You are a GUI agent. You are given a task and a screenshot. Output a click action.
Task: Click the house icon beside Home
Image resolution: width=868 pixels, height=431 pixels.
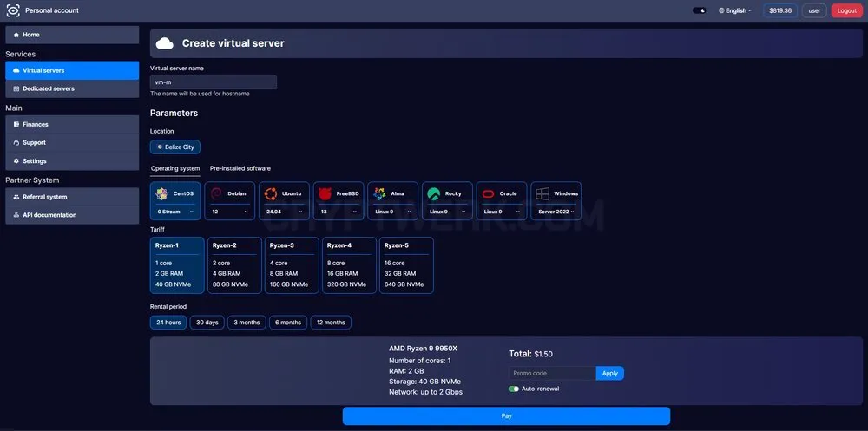coord(16,35)
